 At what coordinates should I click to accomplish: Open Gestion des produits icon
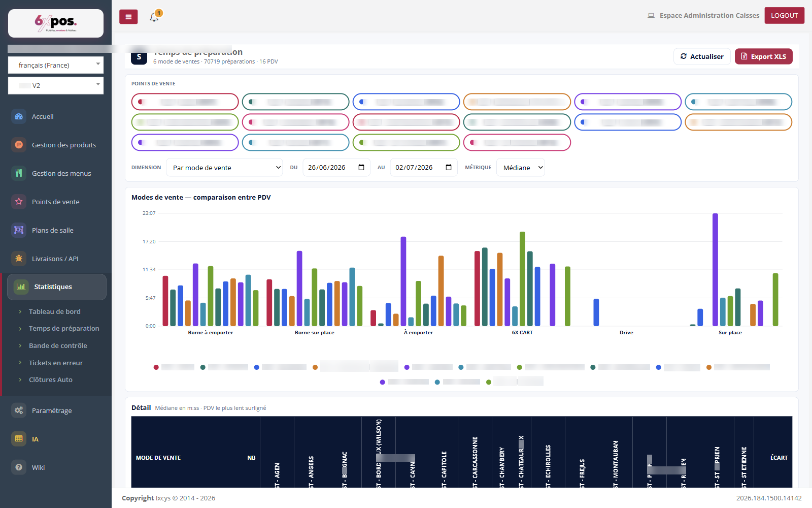(x=19, y=145)
